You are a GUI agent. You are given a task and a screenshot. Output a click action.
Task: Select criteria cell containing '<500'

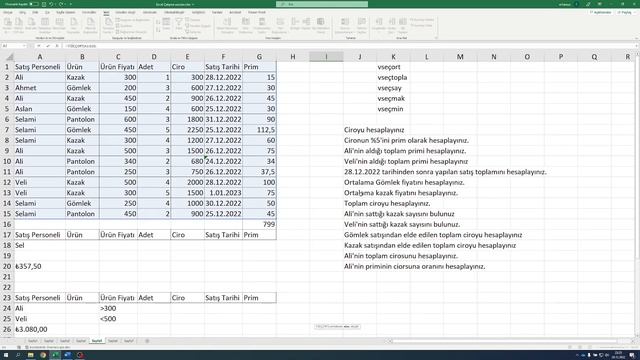[x=118, y=319]
